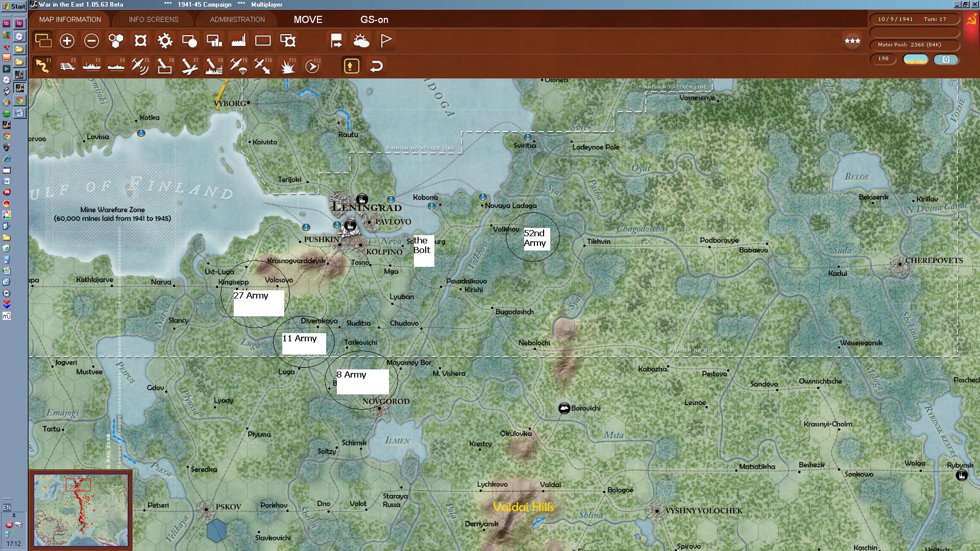Viewport: 980px width, 551px height.
Task: Click the rectangle with ring toolbar icon
Action: (x=288, y=41)
